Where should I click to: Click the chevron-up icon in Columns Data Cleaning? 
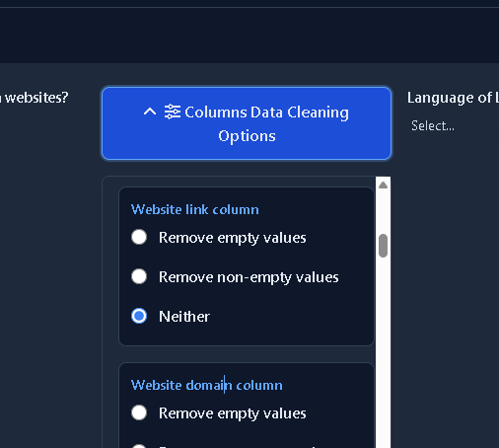pyautogui.click(x=150, y=112)
